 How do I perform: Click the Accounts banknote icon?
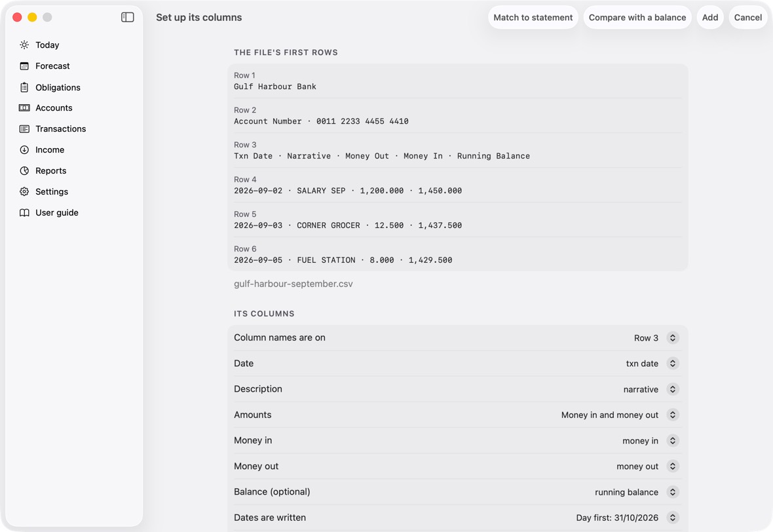(x=24, y=108)
